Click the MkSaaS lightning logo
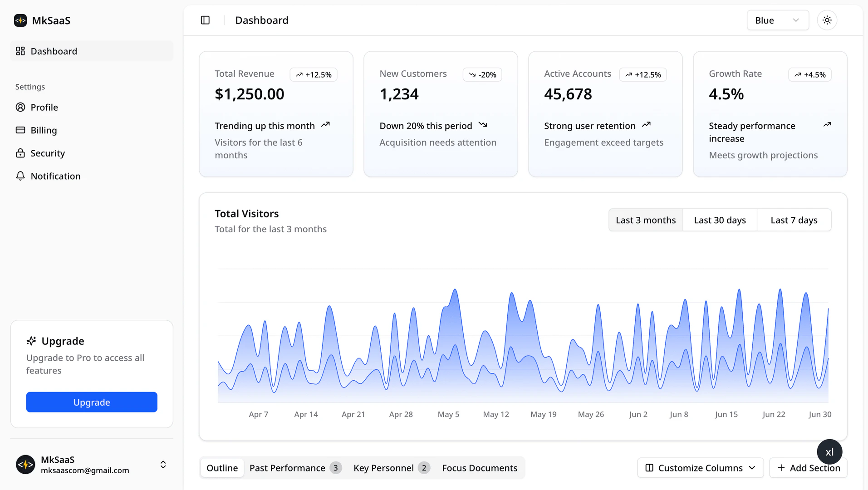The width and height of the screenshot is (868, 490). [20, 20]
